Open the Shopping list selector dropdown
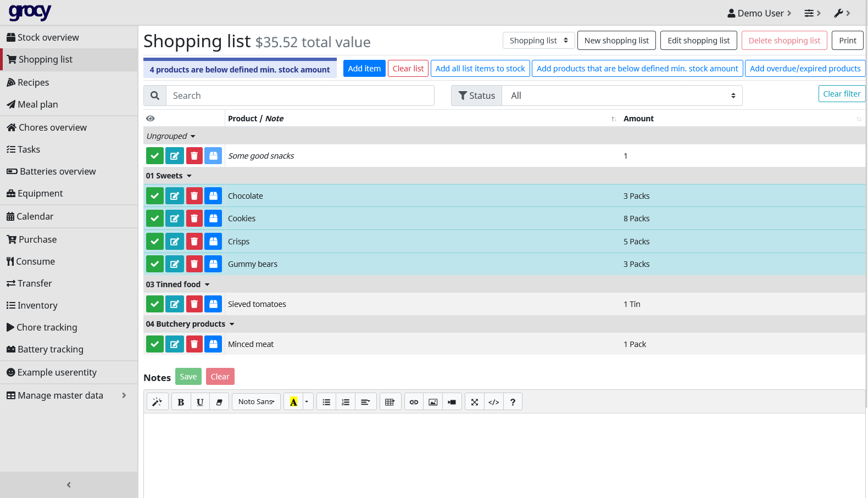Screen dimensions: 868x498 (x=538, y=41)
